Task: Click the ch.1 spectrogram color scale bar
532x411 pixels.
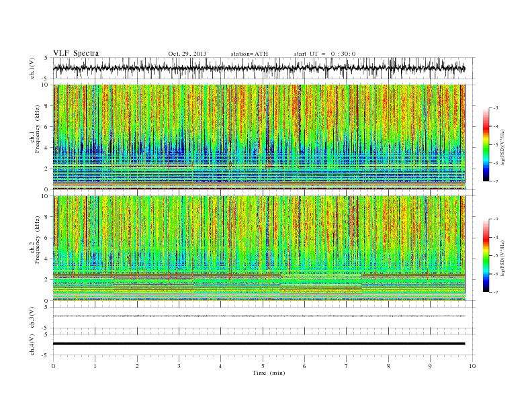Action: pos(486,145)
